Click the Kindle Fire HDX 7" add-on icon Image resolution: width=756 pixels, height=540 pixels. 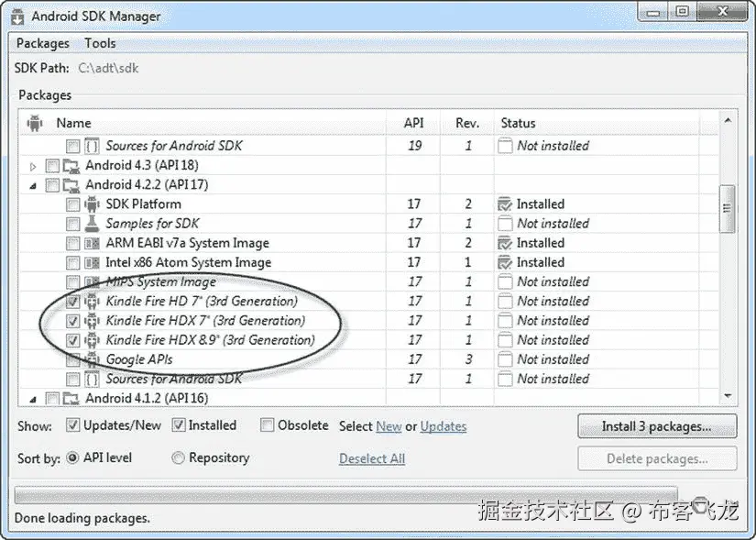point(92,321)
